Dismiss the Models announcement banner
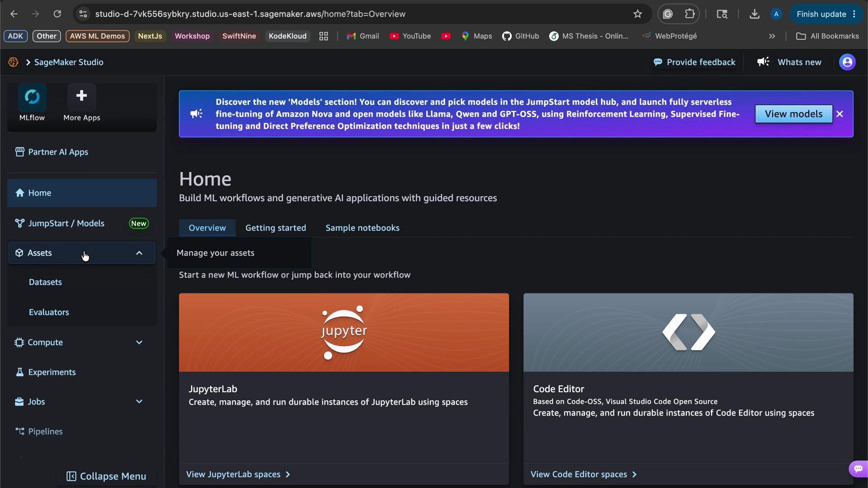 point(840,114)
